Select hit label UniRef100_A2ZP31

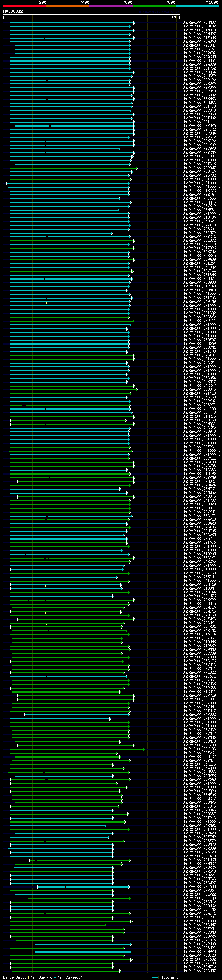[x=199, y=447]
